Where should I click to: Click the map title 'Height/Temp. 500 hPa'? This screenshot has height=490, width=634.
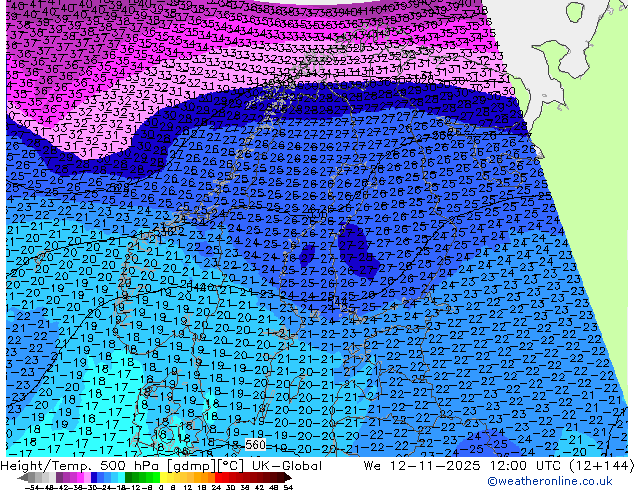(80, 466)
